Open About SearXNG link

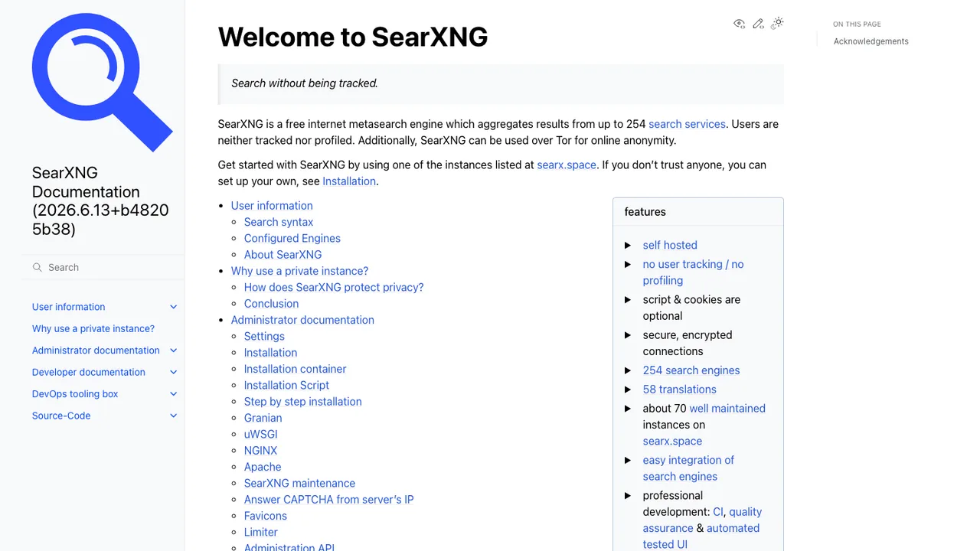pos(283,255)
